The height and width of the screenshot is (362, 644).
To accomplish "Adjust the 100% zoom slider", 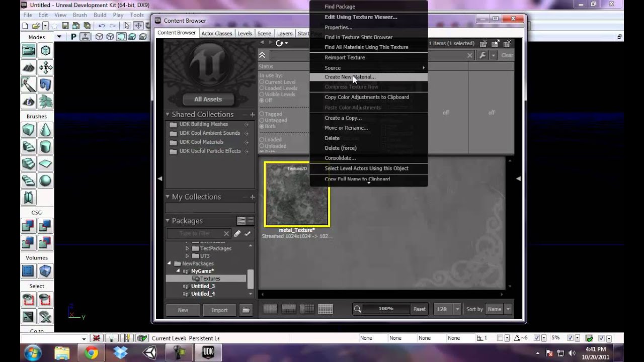I will pos(386,309).
